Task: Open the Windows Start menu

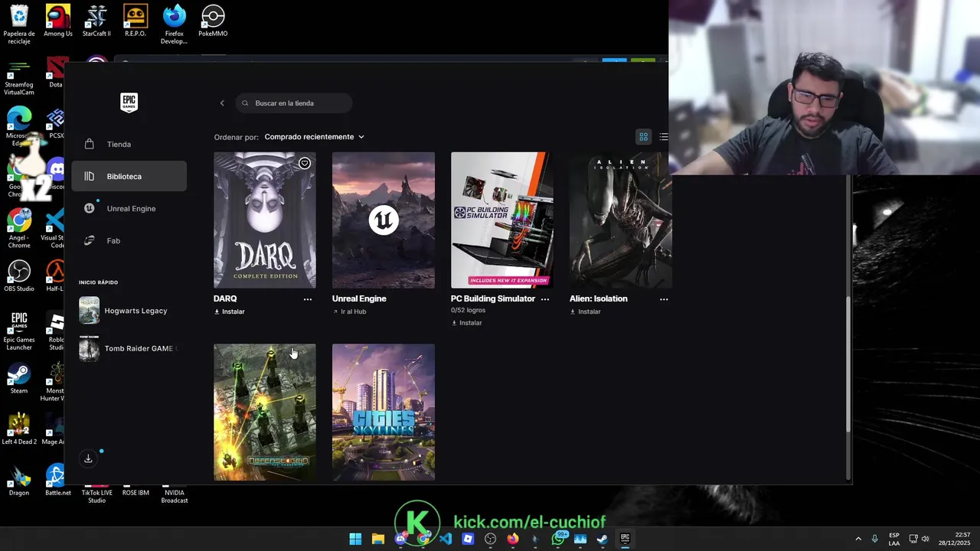Action: point(355,539)
